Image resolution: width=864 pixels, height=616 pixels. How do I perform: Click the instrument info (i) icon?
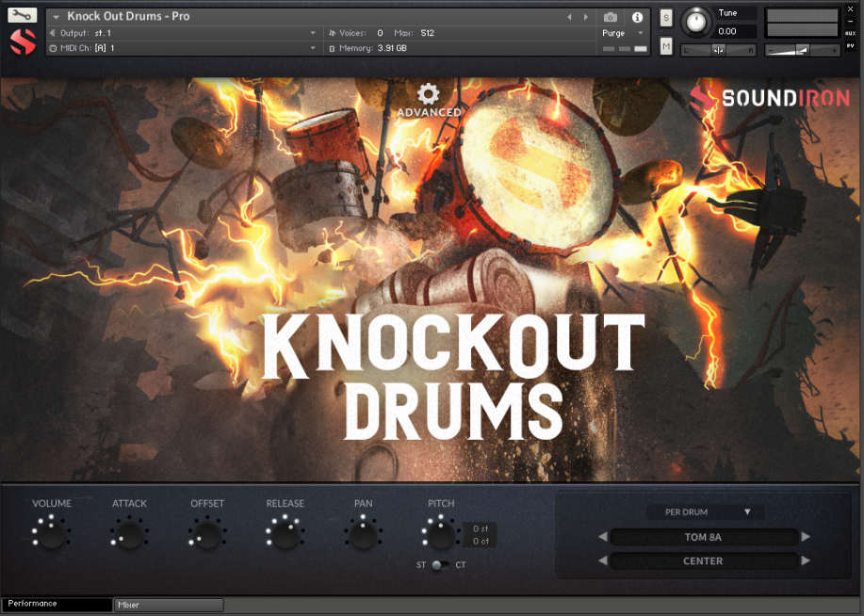[635, 16]
